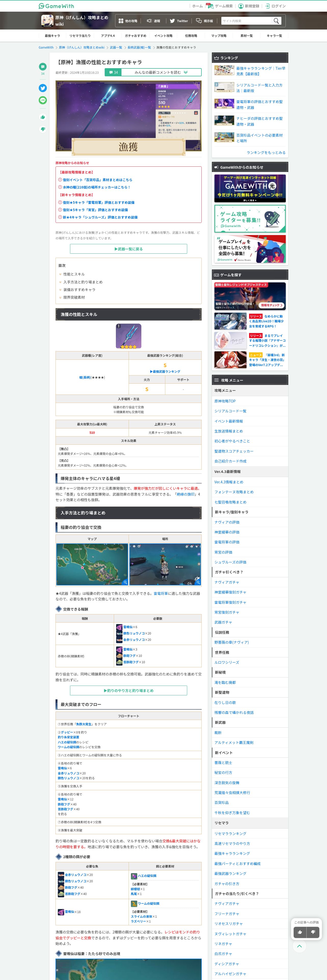327x980 pixels.
Task: Open 雷電将軍の評価 ranking thumbnail
Action: pos(224,104)
